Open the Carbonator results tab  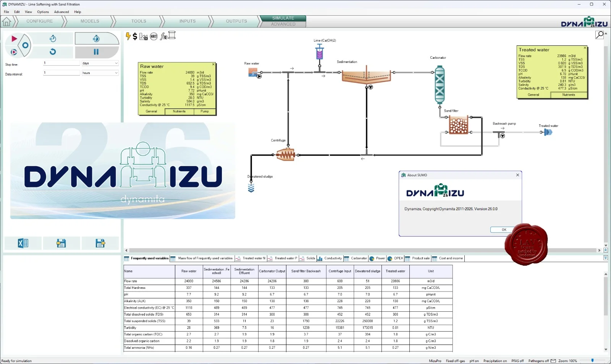point(356,258)
